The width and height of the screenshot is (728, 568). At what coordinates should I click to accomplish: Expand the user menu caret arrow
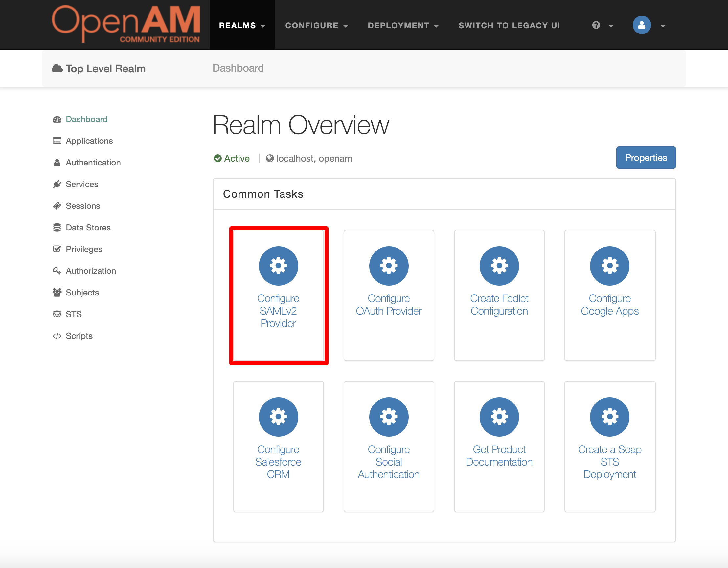(663, 26)
